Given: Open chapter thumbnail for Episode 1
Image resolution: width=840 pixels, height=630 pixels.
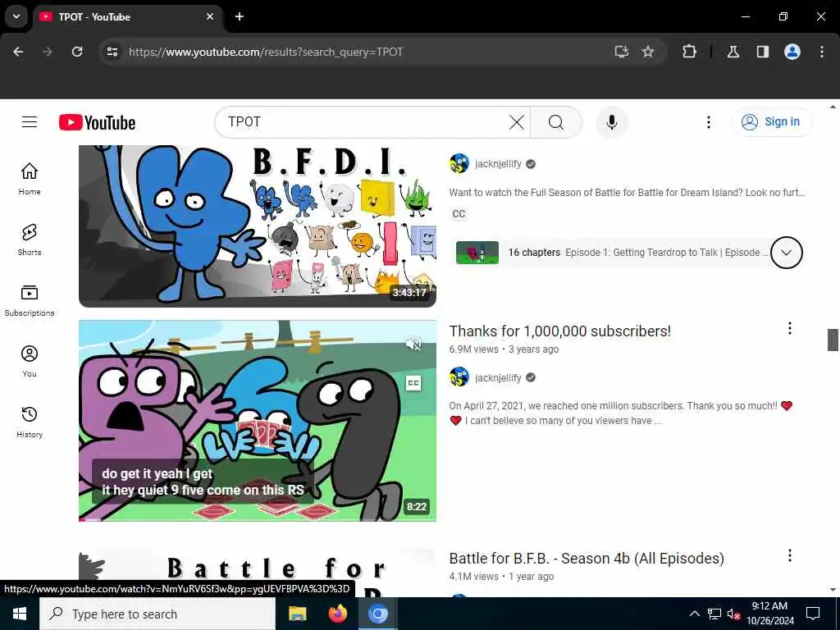Looking at the screenshot, I should [x=477, y=253].
